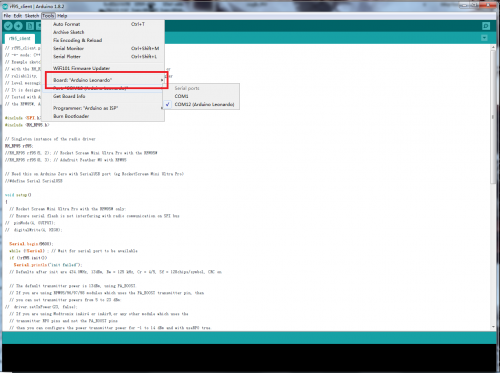Viewport: 500px width, 373px height.
Task: Click the New sketch toolbar icon
Action: 30,26
